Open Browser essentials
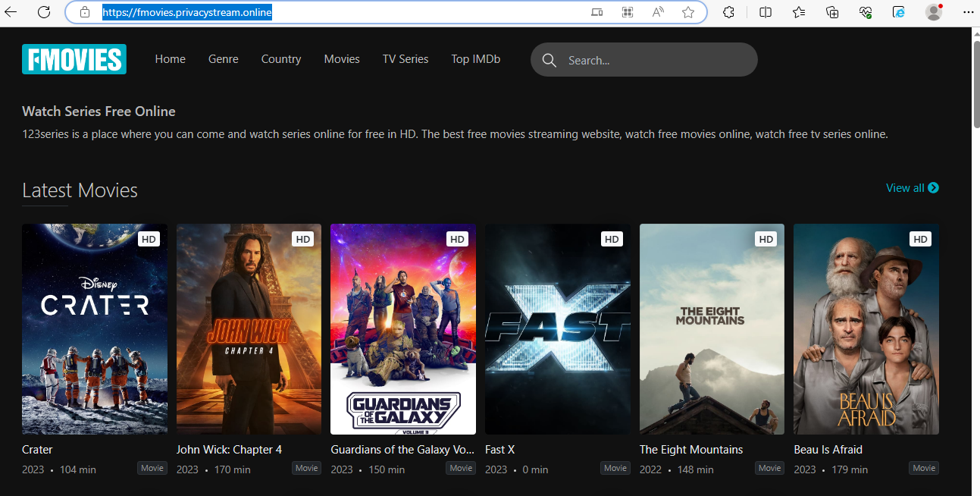 coord(866,12)
